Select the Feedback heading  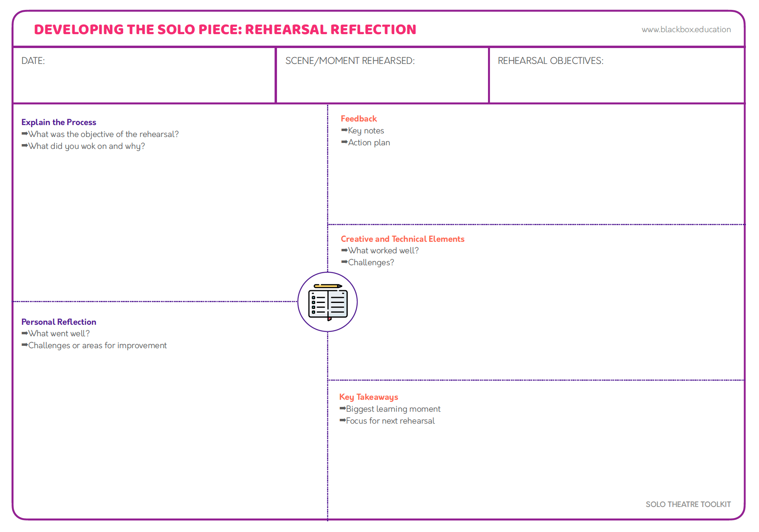click(358, 119)
